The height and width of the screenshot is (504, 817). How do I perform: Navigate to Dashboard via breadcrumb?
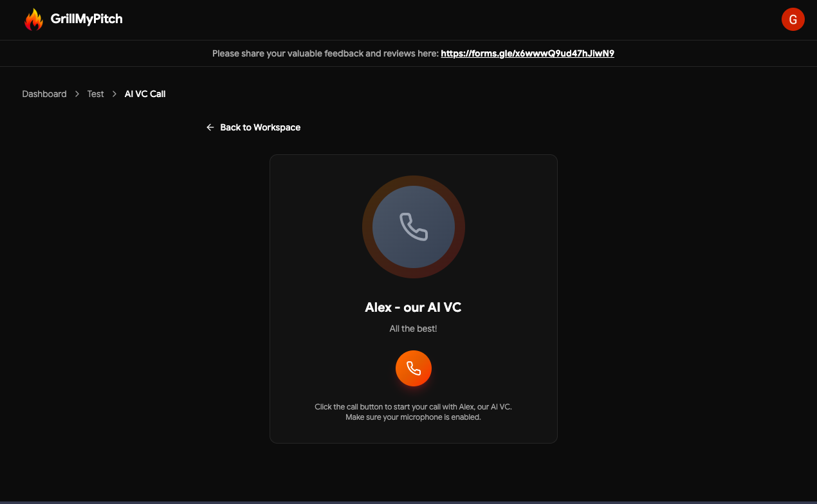click(x=44, y=94)
